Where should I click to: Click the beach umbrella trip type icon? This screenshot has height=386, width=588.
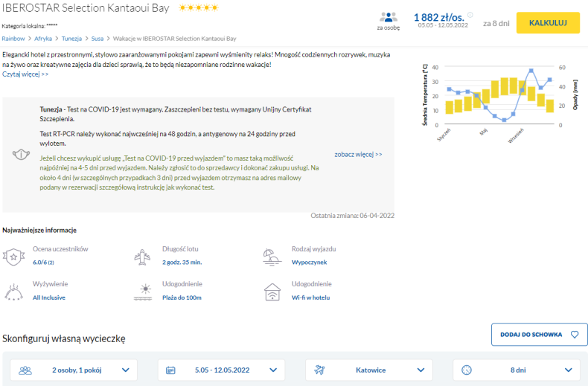tap(272, 257)
